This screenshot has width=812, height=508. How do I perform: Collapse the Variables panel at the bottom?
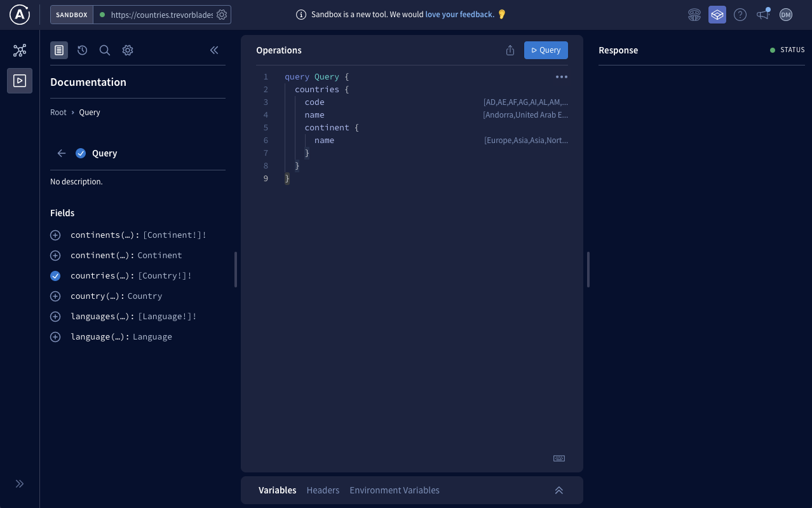point(558,490)
